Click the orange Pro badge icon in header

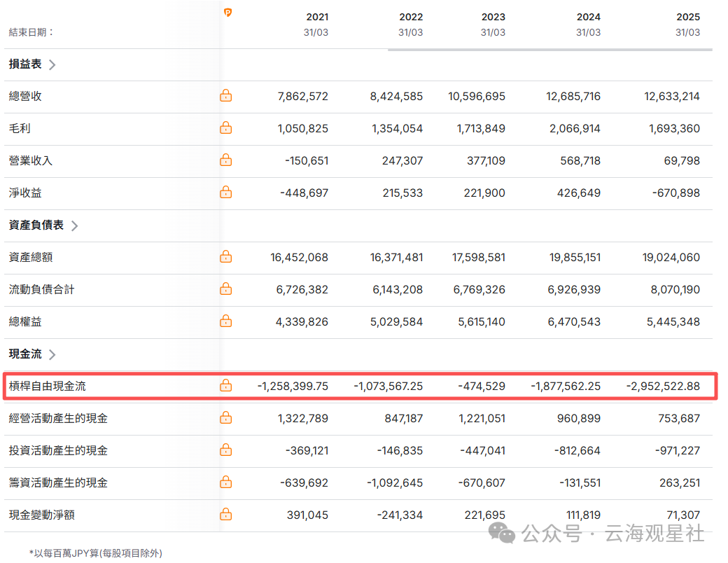(x=227, y=13)
